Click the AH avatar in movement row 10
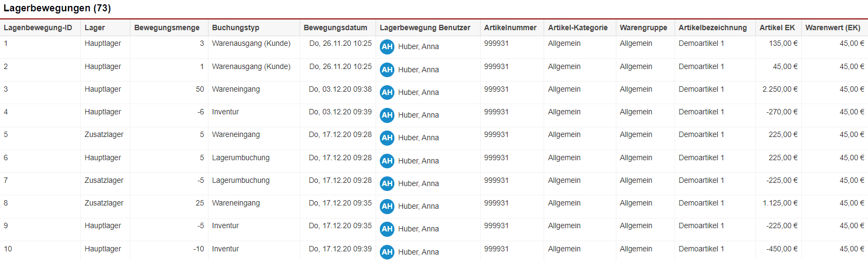 pos(387,252)
